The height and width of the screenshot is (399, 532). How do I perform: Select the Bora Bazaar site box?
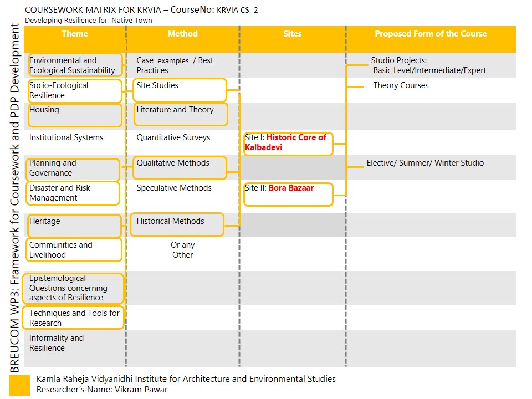click(288, 193)
